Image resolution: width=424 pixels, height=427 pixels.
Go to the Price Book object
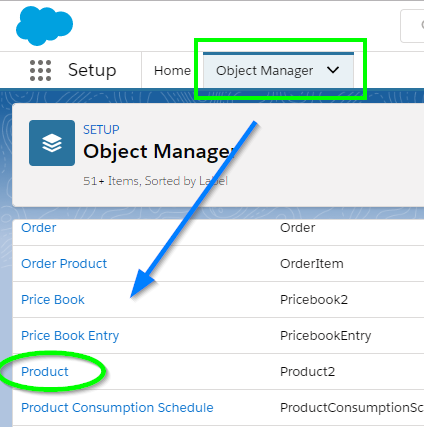(x=53, y=300)
